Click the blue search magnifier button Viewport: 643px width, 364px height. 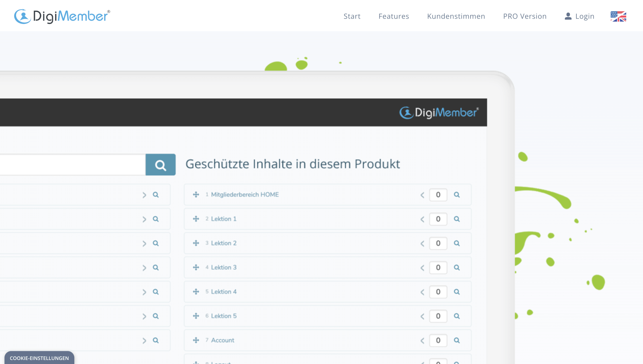coord(160,165)
